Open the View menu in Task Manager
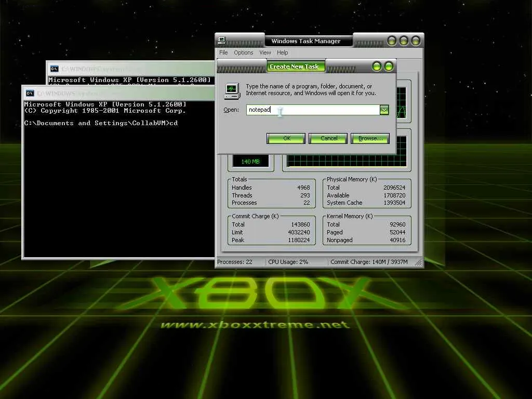Viewport: 532px width, 399px height. (x=265, y=52)
